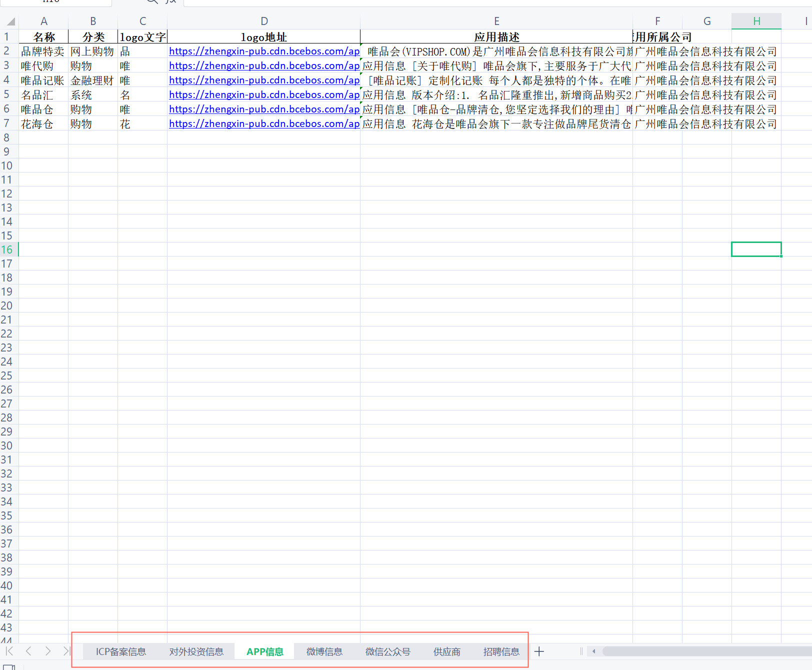
Task: Select column H header
Action: [756, 21]
